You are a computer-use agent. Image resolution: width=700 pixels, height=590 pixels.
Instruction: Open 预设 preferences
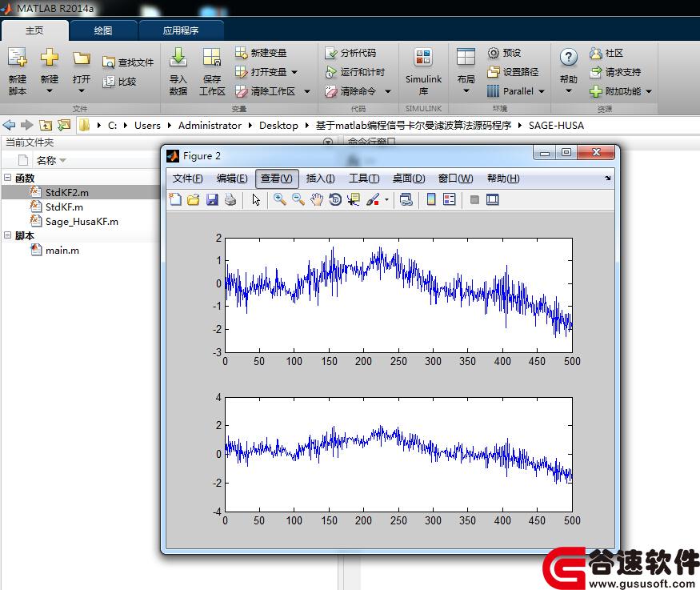point(504,53)
